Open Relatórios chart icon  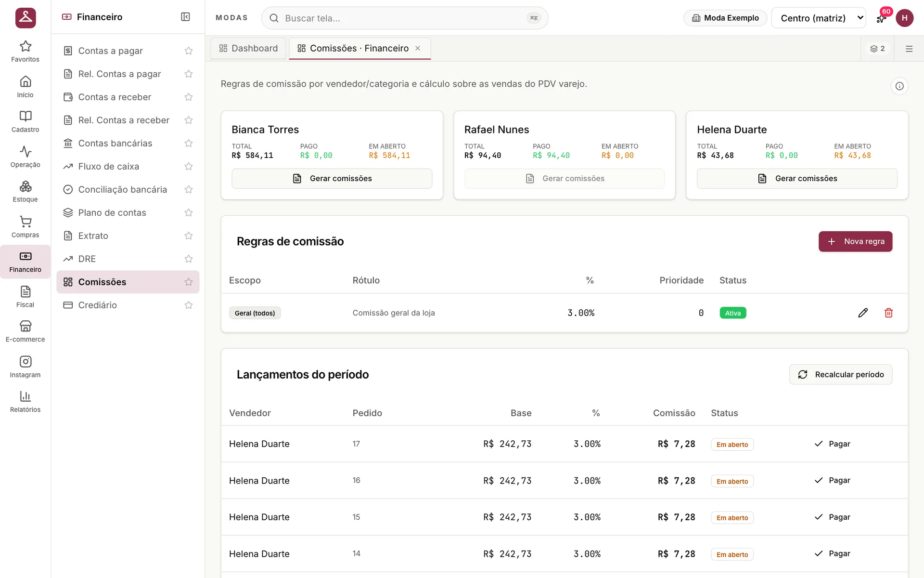pyautogui.click(x=25, y=402)
